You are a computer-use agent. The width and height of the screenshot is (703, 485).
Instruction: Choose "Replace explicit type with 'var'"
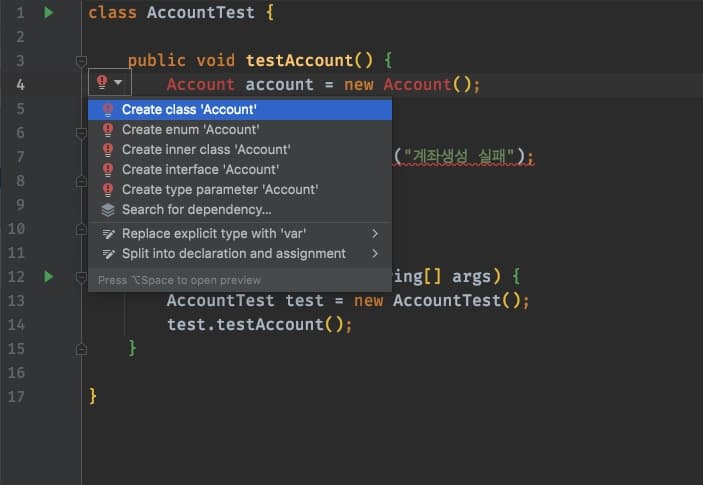[x=240, y=234]
